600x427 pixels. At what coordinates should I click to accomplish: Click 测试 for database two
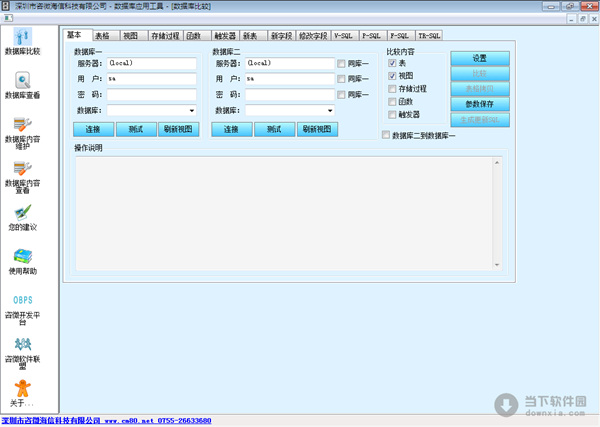pyautogui.click(x=274, y=129)
